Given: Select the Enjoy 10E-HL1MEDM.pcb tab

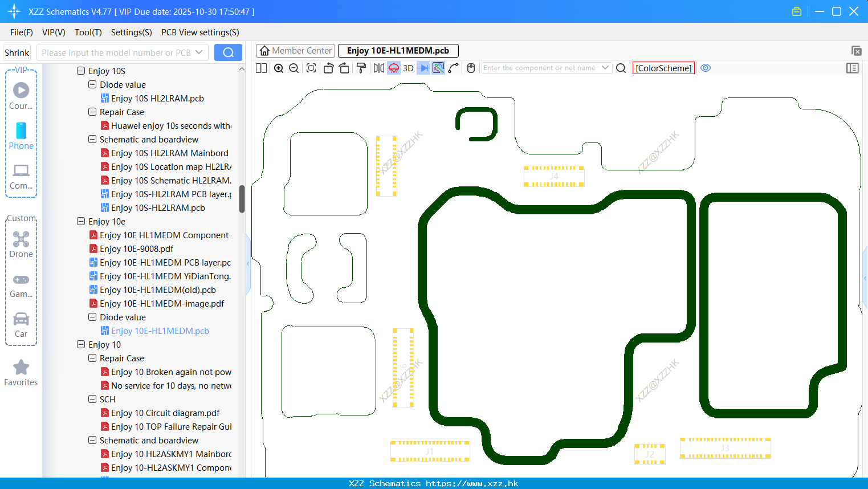Looking at the screenshot, I should 398,51.
